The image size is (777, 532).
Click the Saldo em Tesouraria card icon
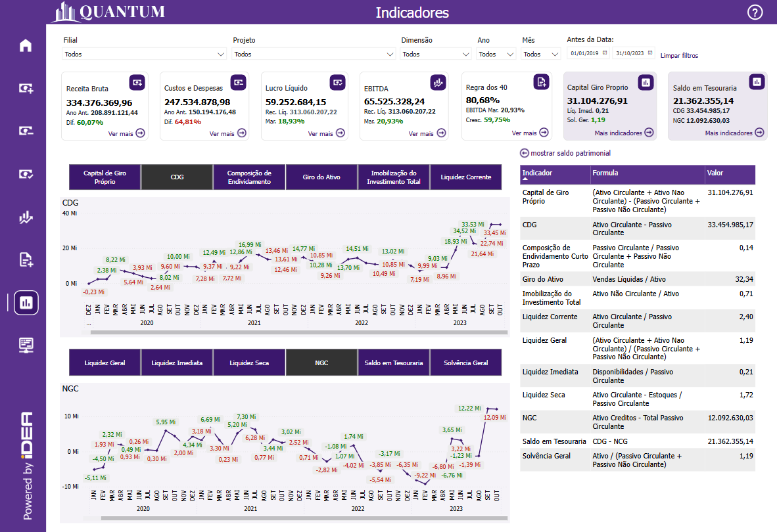point(757,82)
